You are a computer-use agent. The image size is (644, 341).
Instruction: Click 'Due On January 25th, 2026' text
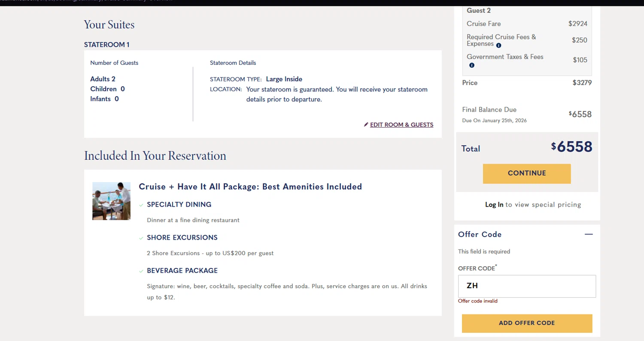pos(495,121)
